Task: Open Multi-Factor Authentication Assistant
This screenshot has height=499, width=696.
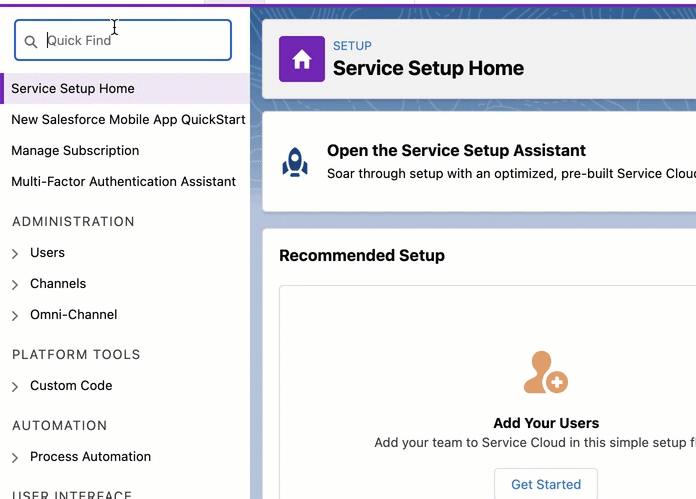Action: pyautogui.click(x=123, y=182)
